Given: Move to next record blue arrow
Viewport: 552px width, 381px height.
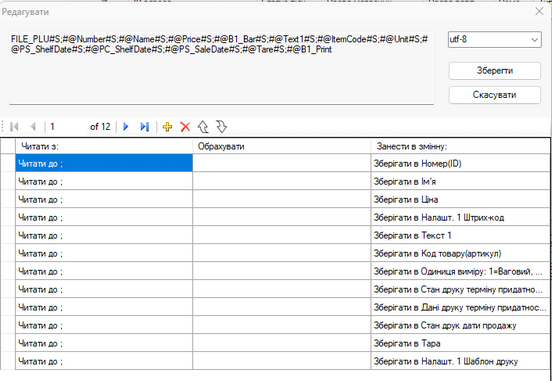Looking at the screenshot, I should 126,127.
